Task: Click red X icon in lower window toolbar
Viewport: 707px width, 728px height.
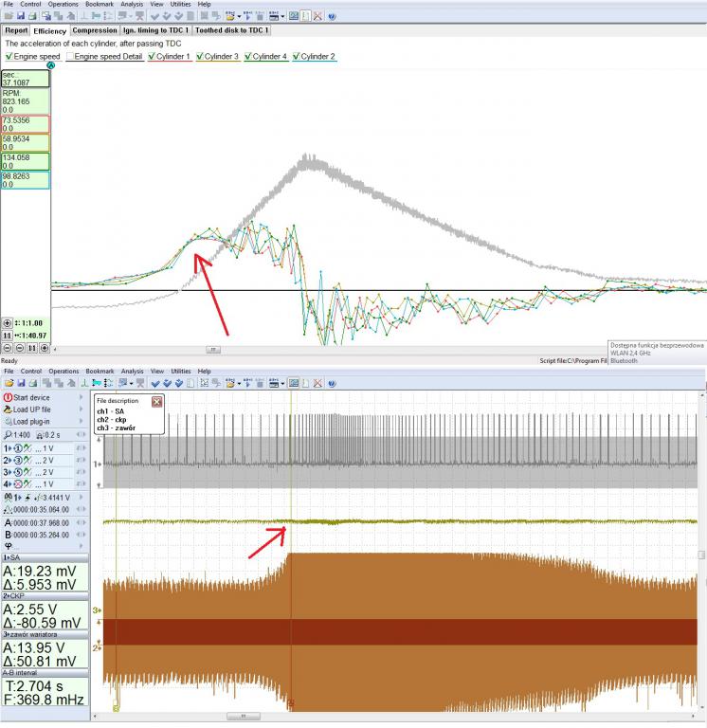Action: pos(317,384)
